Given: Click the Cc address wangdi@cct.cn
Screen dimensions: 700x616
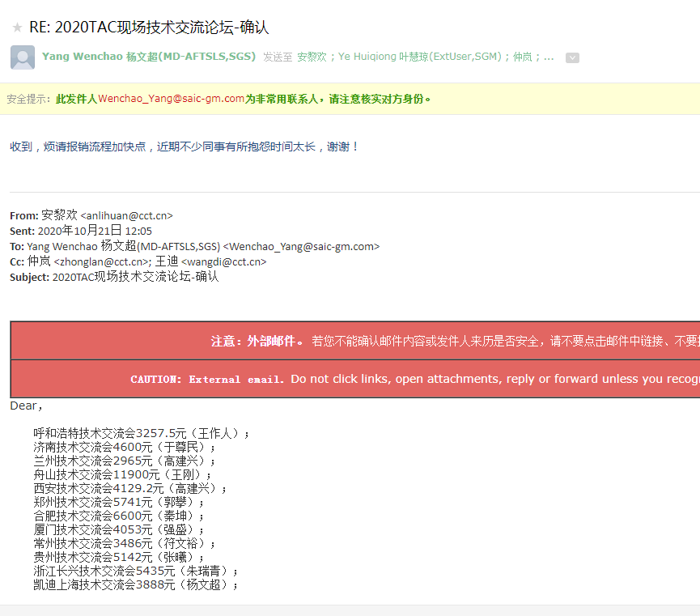Looking at the screenshot, I should click(x=223, y=262).
